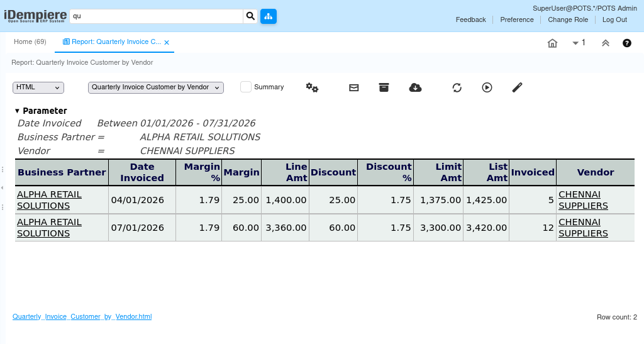Click the invoiced quantity 12 cell
This screenshot has height=344, width=644.
tap(533, 228)
